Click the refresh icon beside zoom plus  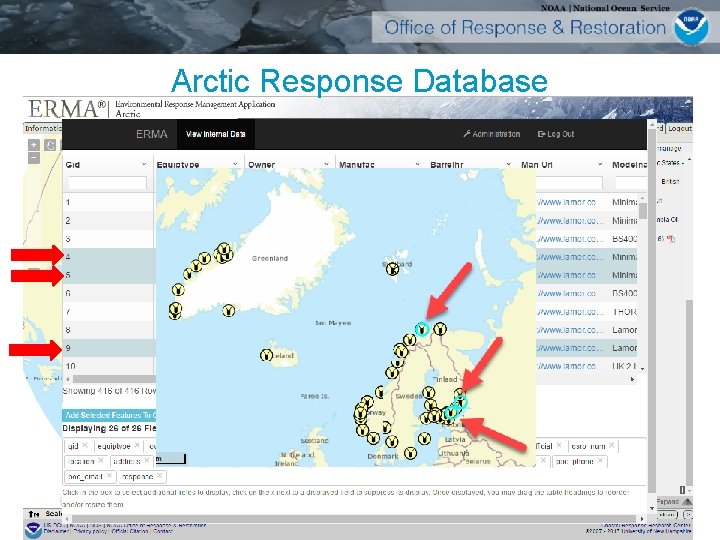point(50,145)
